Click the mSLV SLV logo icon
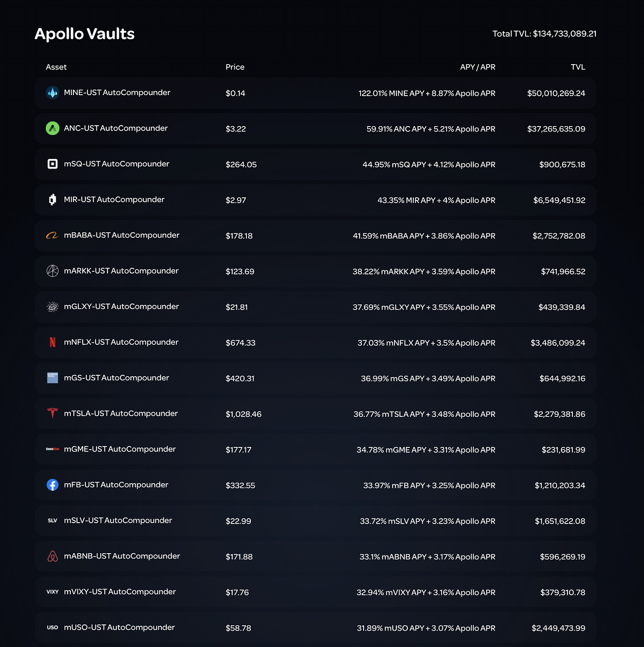Image resolution: width=644 pixels, height=647 pixels. click(x=53, y=520)
